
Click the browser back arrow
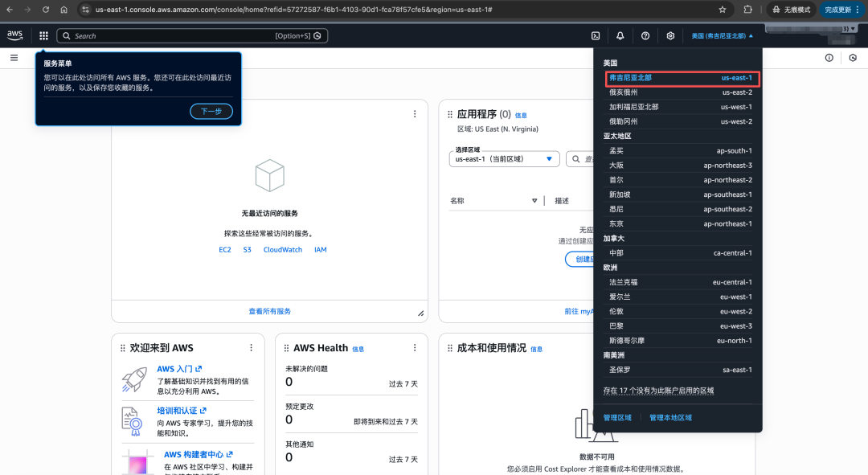10,10
